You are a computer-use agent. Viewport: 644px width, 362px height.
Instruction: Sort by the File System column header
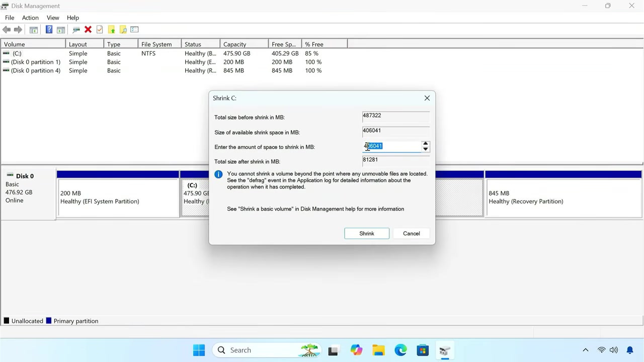point(159,44)
